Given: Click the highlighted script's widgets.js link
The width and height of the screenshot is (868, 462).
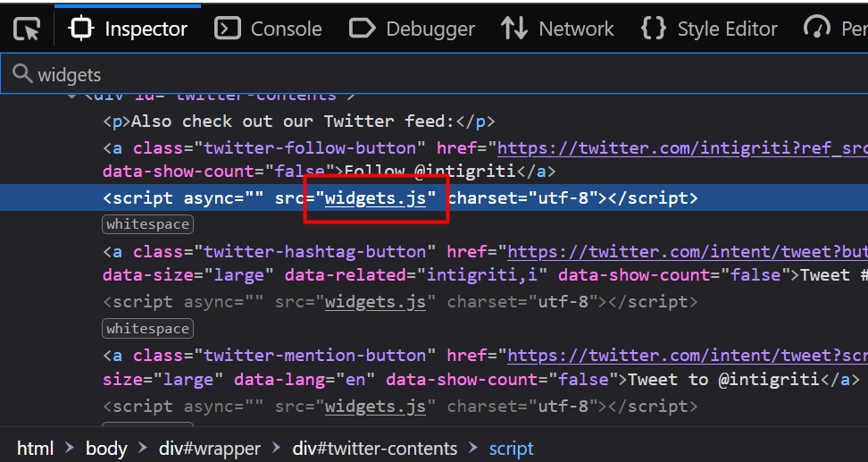Looking at the screenshot, I should point(375,198).
